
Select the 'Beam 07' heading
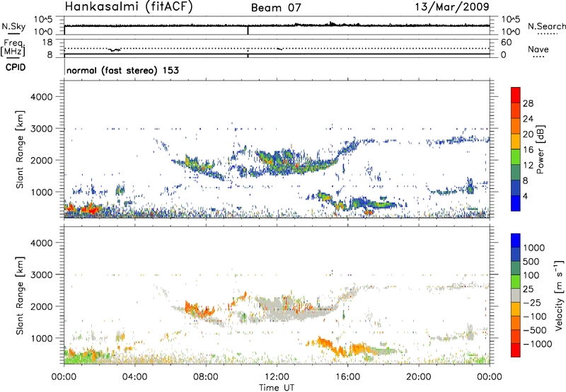(x=276, y=8)
